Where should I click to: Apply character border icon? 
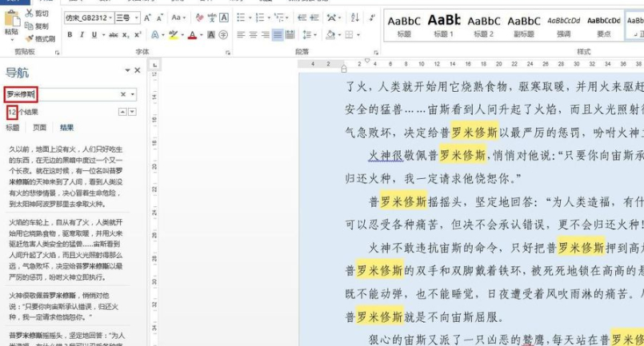224,18
